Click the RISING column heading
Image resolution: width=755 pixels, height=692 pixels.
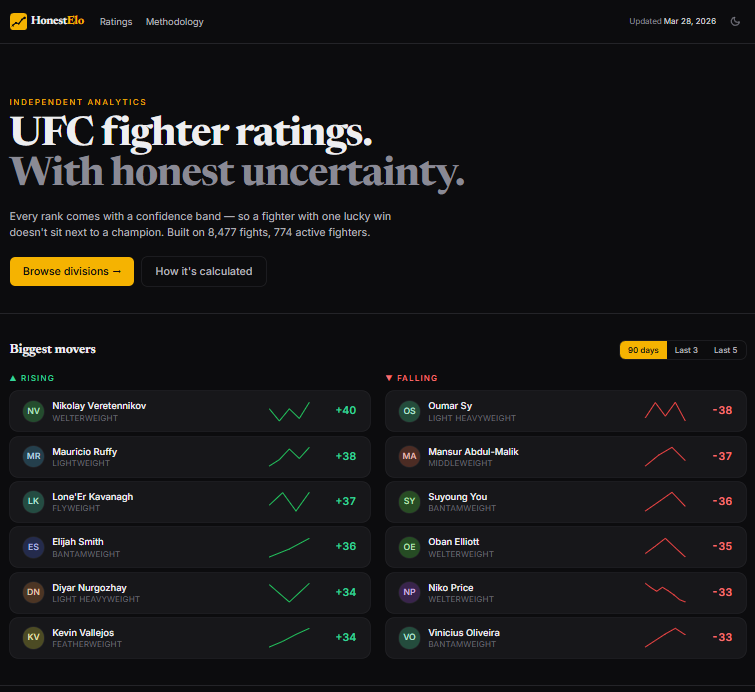coord(32,378)
